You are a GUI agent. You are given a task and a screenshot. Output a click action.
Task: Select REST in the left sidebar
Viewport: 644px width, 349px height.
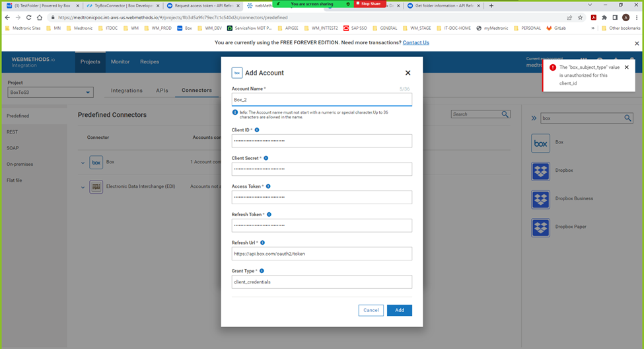point(13,132)
